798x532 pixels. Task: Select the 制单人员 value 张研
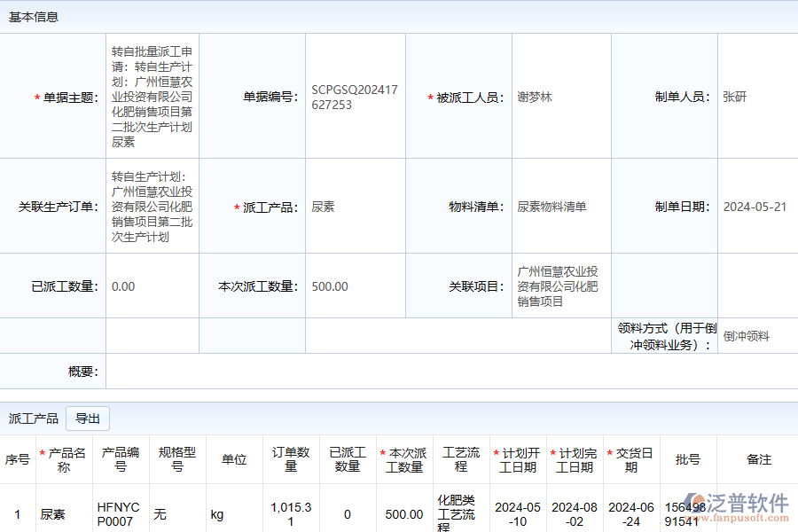coord(734,98)
